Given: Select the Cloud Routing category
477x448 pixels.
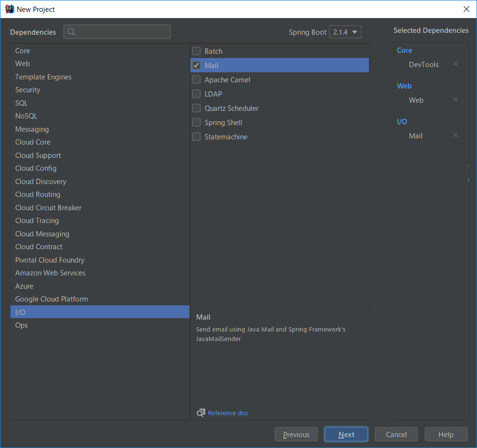Looking at the screenshot, I should (x=100, y=195).
